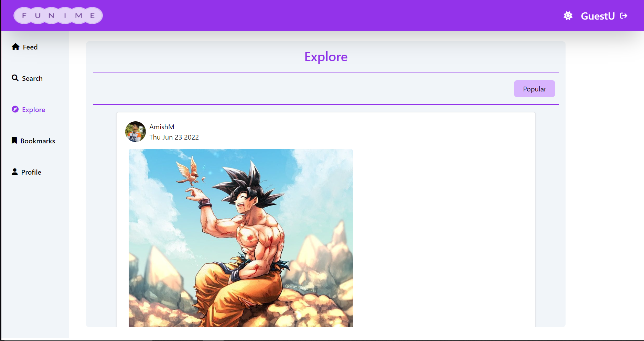Open AmishM's profile picture
The width and height of the screenshot is (644, 341).
[135, 132]
